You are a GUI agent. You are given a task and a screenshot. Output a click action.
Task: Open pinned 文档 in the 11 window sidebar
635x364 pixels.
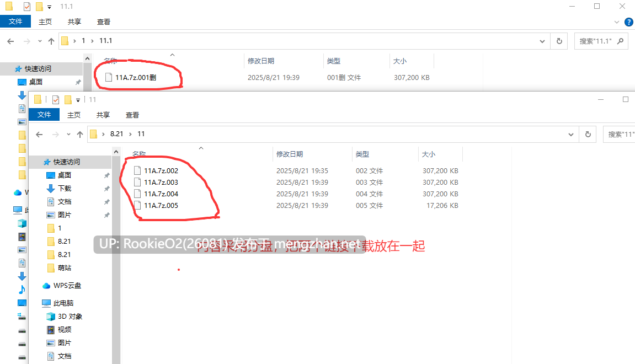[65, 202]
